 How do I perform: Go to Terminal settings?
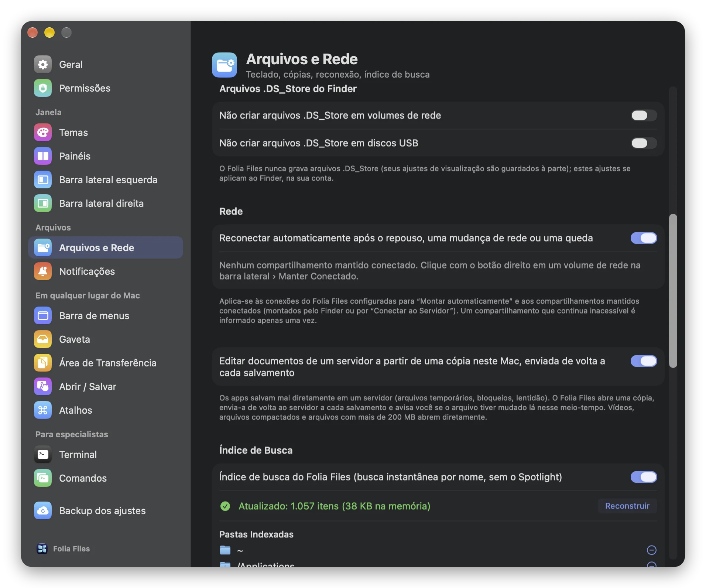[x=106, y=455]
